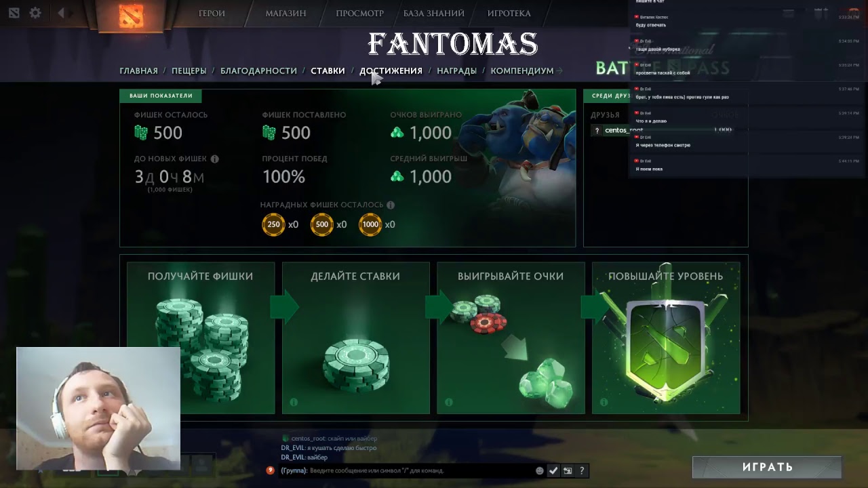Expand more tabs arrow after Компендиум
The height and width of the screenshot is (488, 868).
559,70
